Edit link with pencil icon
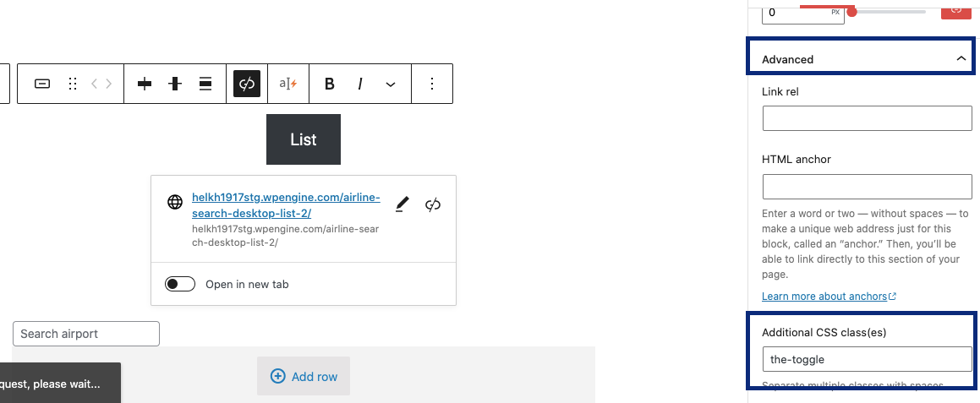This screenshot has width=980, height=403. pos(402,204)
